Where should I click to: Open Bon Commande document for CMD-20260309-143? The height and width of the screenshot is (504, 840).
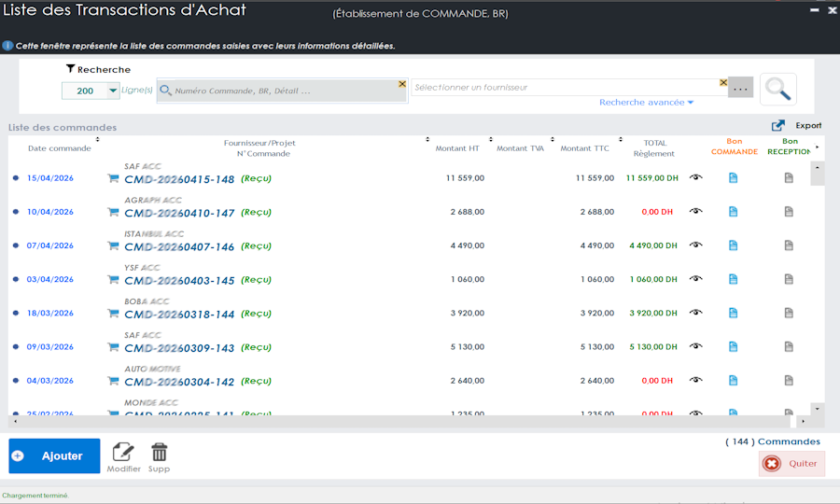coord(734,346)
